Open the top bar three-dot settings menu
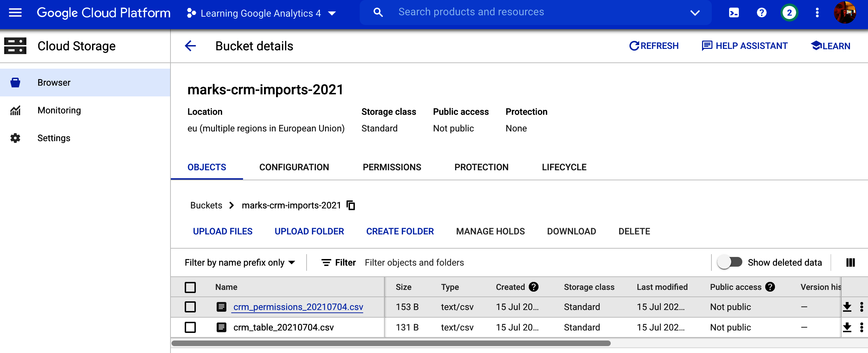This screenshot has height=353, width=868. coord(817,13)
